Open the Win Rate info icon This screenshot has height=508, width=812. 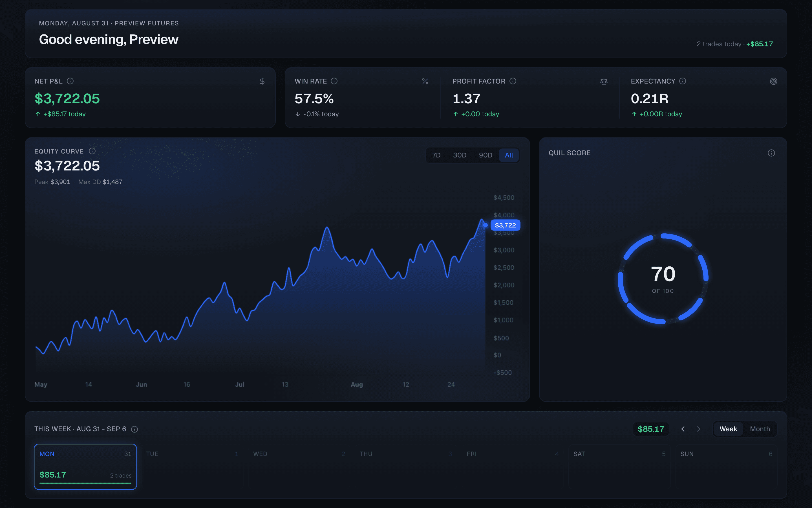pyautogui.click(x=334, y=81)
